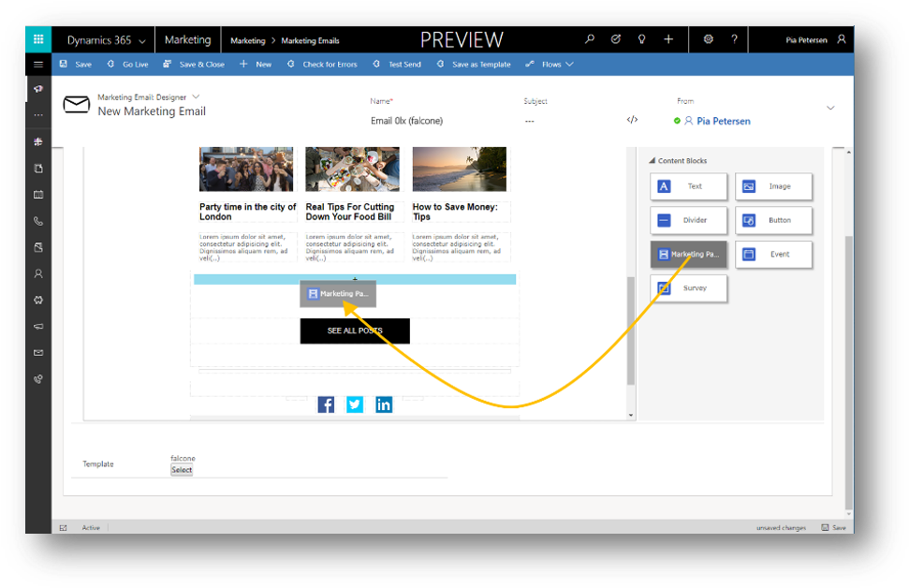The width and height of the screenshot is (909, 588).
Task: Select the Event content block
Action: click(x=773, y=254)
